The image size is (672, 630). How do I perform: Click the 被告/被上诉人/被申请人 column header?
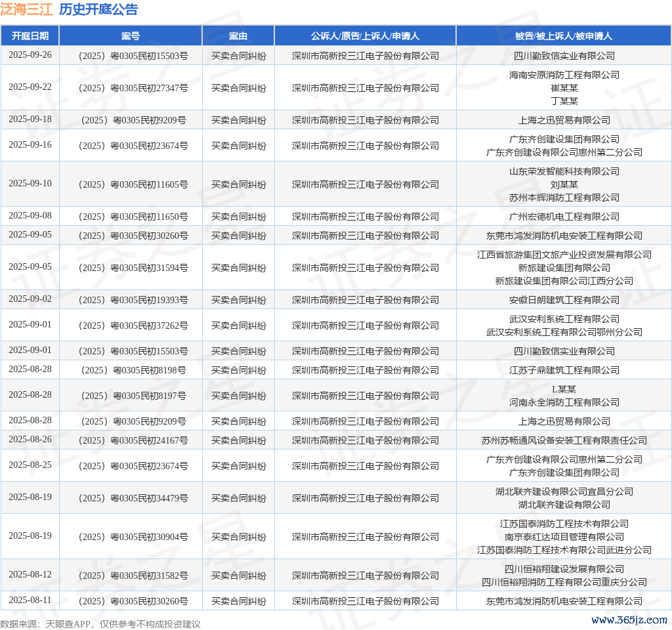click(x=564, y=36)
